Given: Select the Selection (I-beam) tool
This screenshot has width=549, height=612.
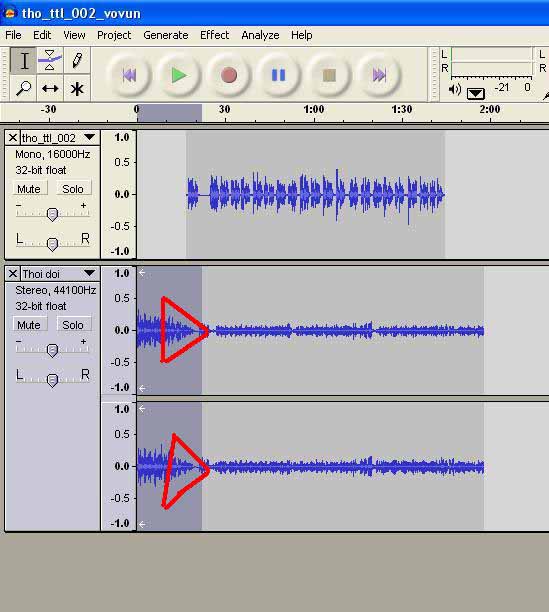Looking at the screenshot, I should 23,60.
